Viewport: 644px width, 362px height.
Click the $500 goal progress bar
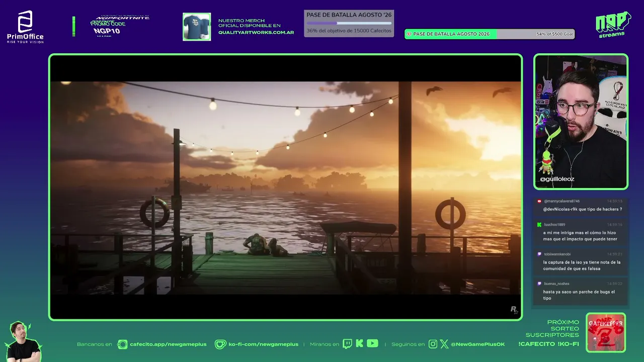pyautogui.click(x=490, y=34)
